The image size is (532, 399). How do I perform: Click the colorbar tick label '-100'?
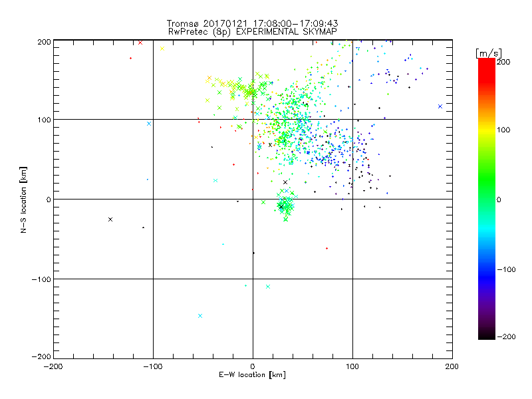[x=506, y=269]
